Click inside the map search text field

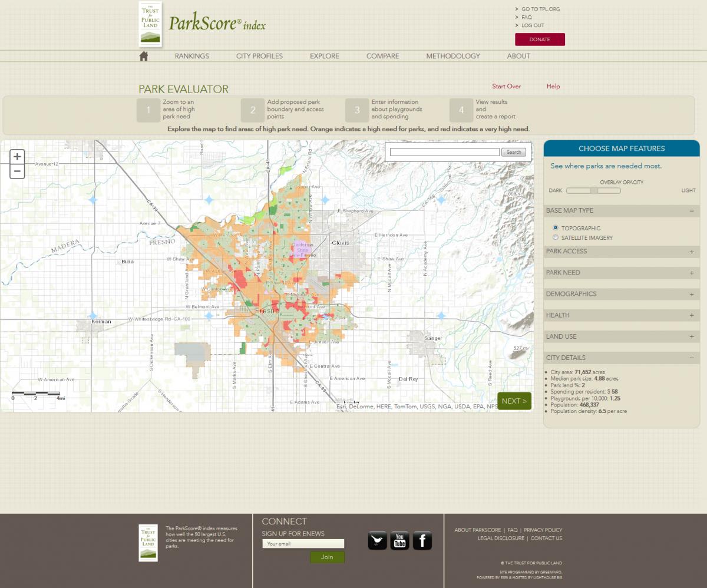[x=445, y=152]
